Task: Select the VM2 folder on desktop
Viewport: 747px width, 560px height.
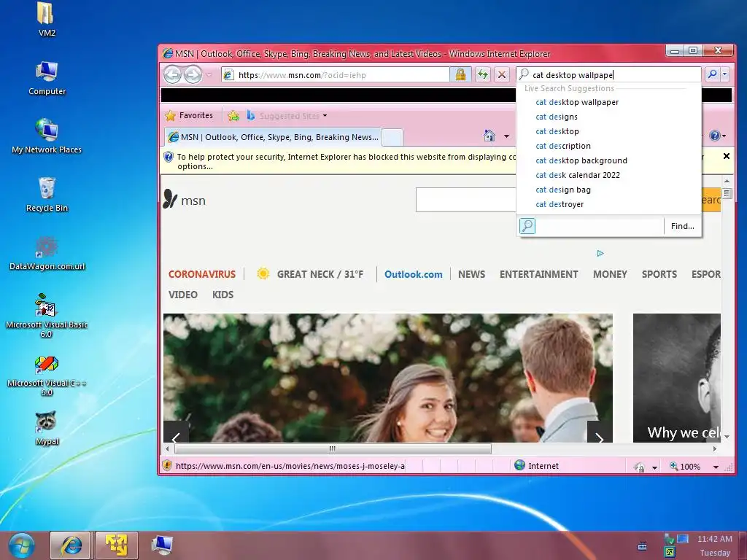Action: click(x=47, y=19)
